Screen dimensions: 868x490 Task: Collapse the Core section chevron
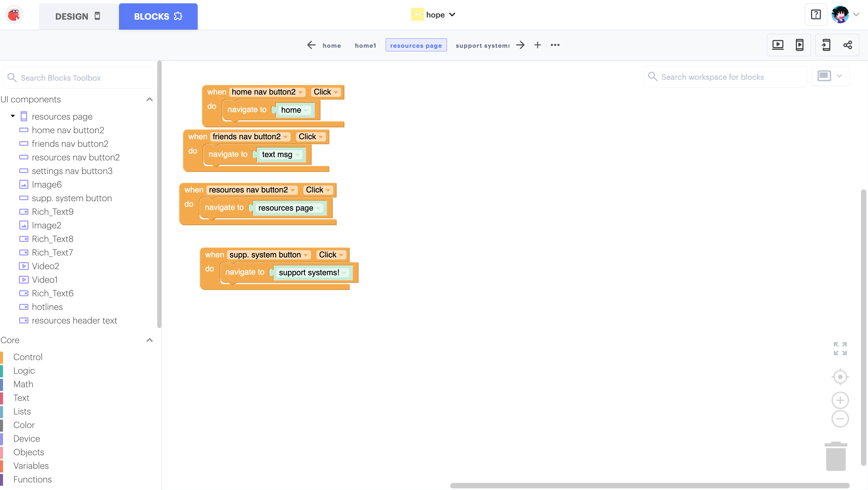[x=150, y=340]
